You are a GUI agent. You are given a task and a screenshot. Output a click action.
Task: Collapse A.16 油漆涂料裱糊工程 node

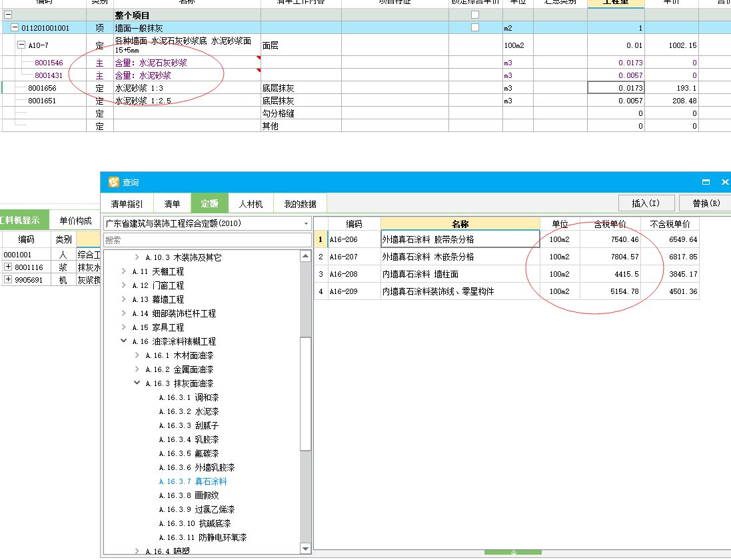click(x=123, y=341)
